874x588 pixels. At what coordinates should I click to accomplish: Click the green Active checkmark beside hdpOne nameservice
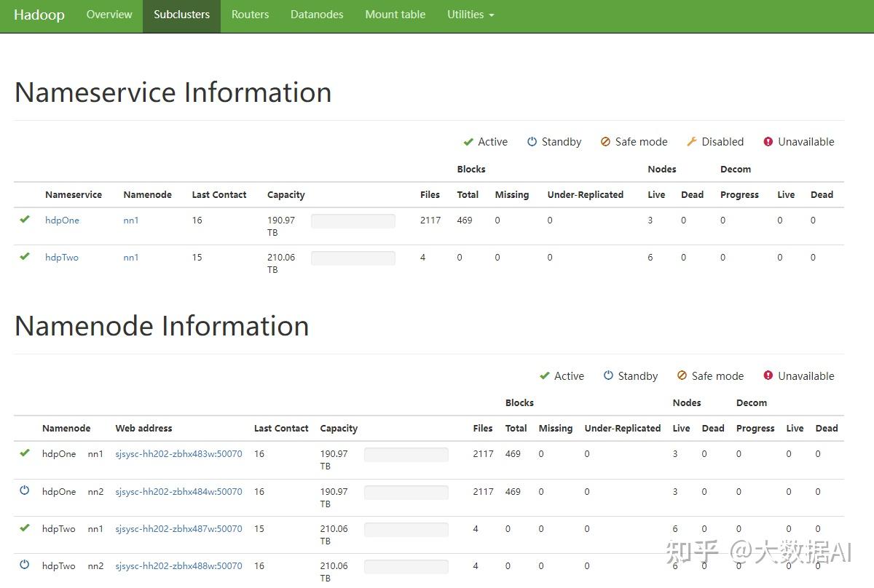pos(25,219)
